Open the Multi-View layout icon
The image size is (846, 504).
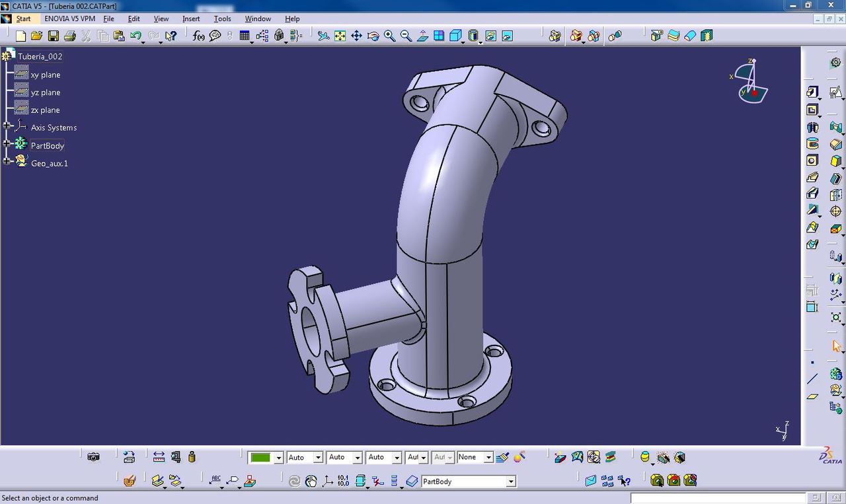point(439,36)
